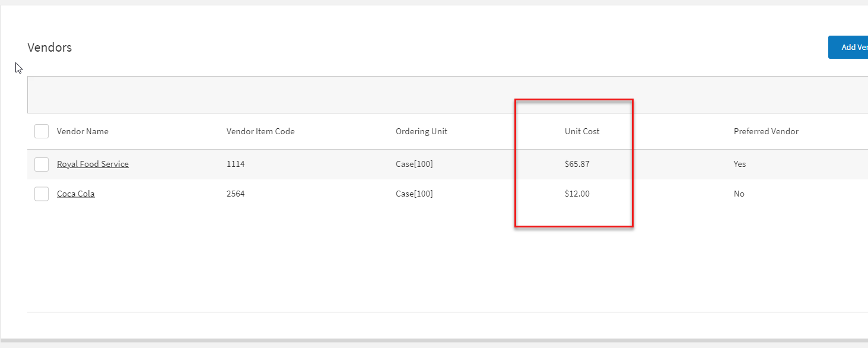Screen dimensions: 868x348
Task: Click the Preferred Vendor column header
Action: pos(766,131)
